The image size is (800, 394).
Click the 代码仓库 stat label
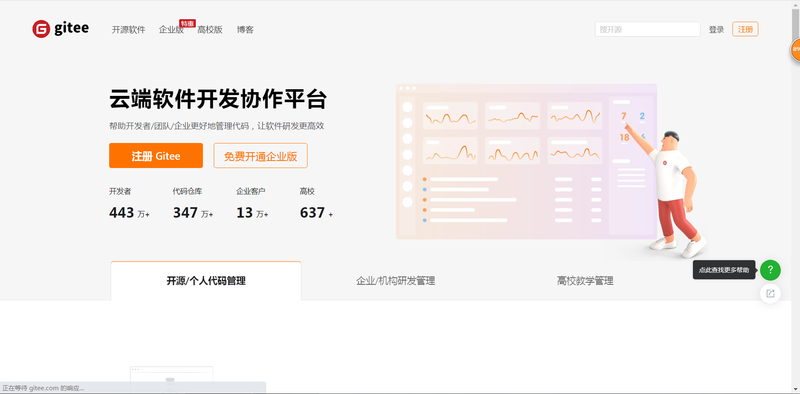[187, 191]
